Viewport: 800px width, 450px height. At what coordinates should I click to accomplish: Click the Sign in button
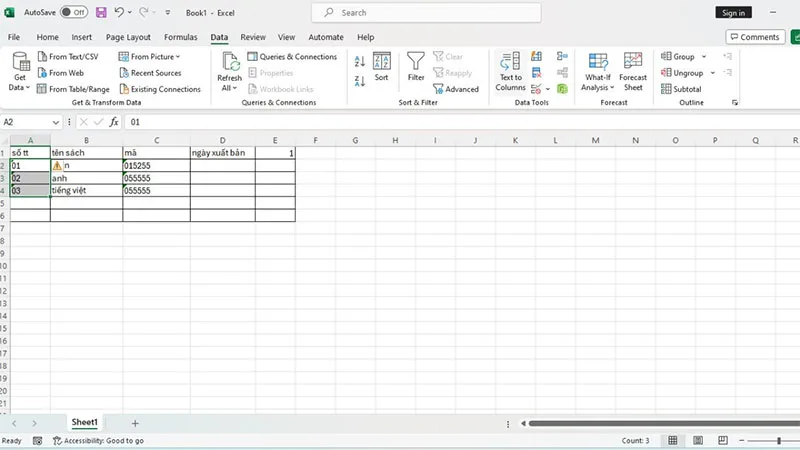tap(733, 13)
